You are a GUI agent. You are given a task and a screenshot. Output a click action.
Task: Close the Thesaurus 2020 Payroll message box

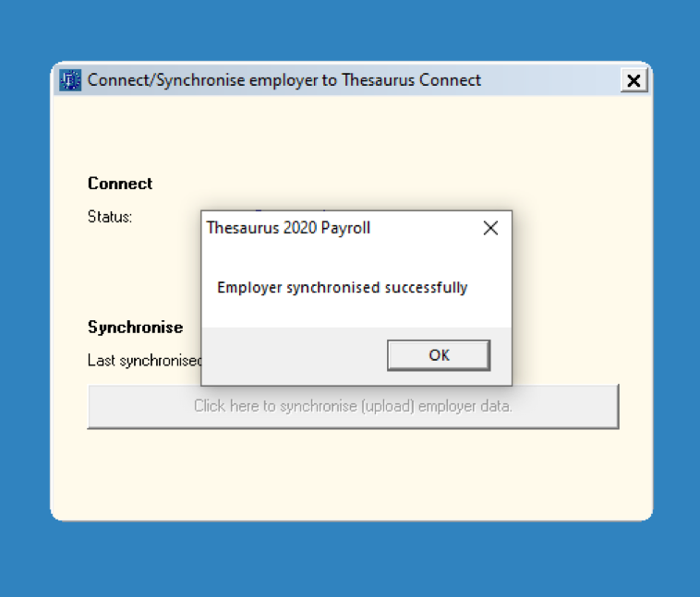pyautogui.click(x=490, y=228)
